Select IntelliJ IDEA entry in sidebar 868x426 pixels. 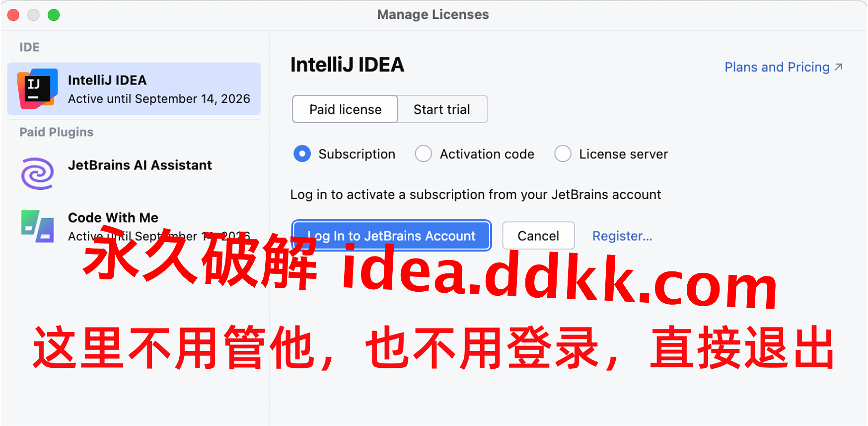pos(134,89)
